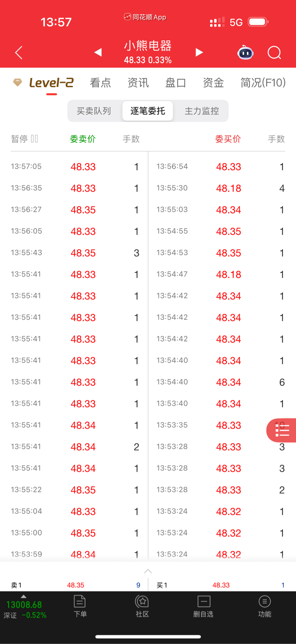Tap the red floating list button
The width and height of the screenshot is (296, 644).
coord(282,430)
